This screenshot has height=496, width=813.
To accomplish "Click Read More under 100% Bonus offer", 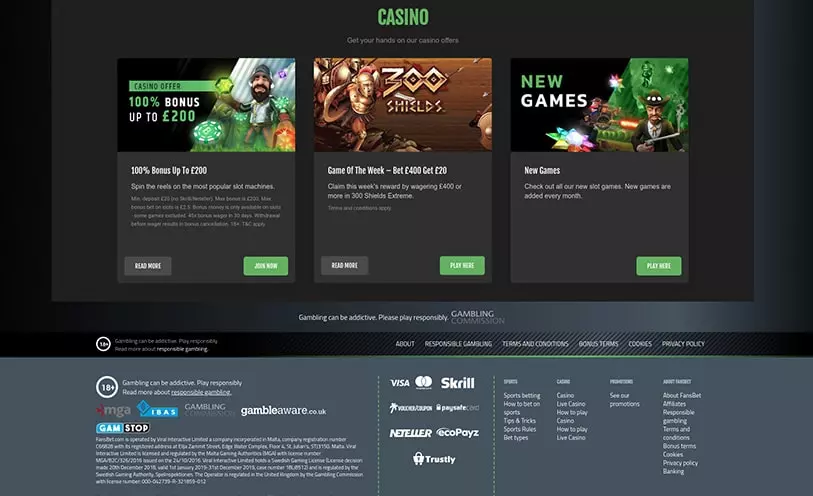I will click(x=148, y=266).
